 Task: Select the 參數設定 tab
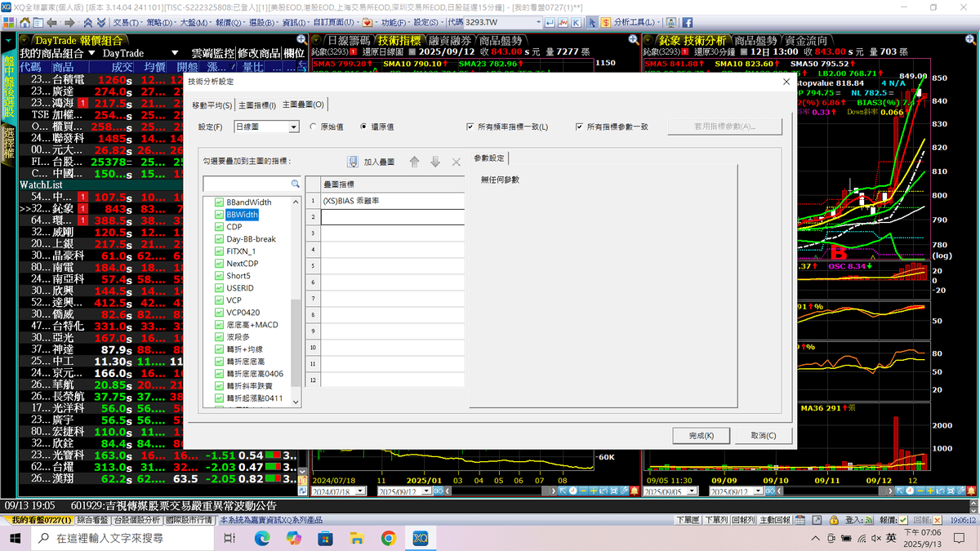(488, 158)
